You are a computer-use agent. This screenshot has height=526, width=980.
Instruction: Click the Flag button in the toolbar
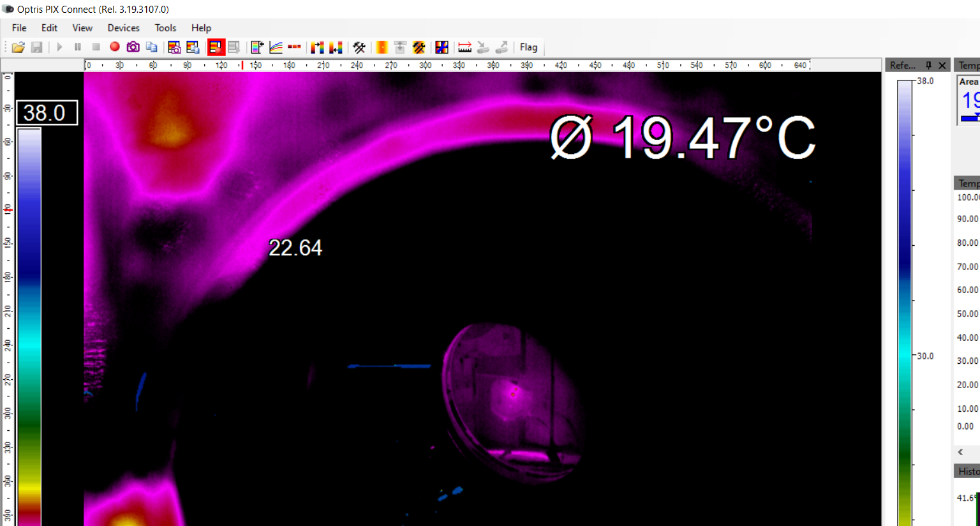(528, 47)
